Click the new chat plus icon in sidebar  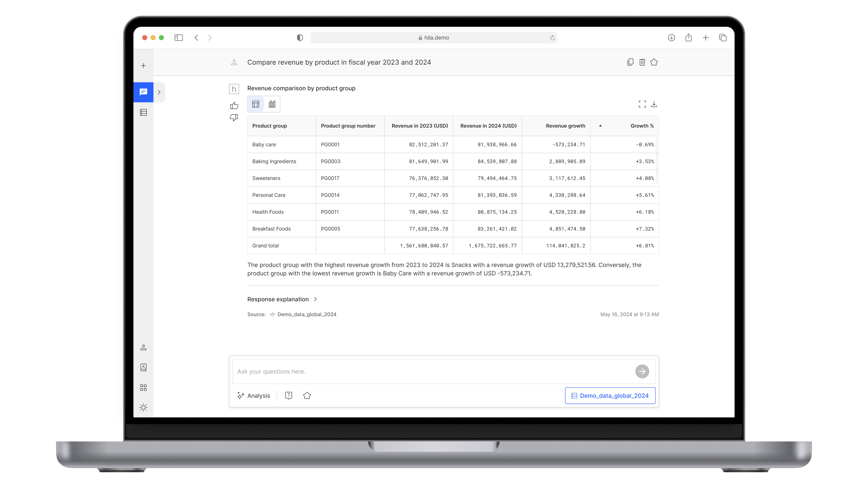143,66
